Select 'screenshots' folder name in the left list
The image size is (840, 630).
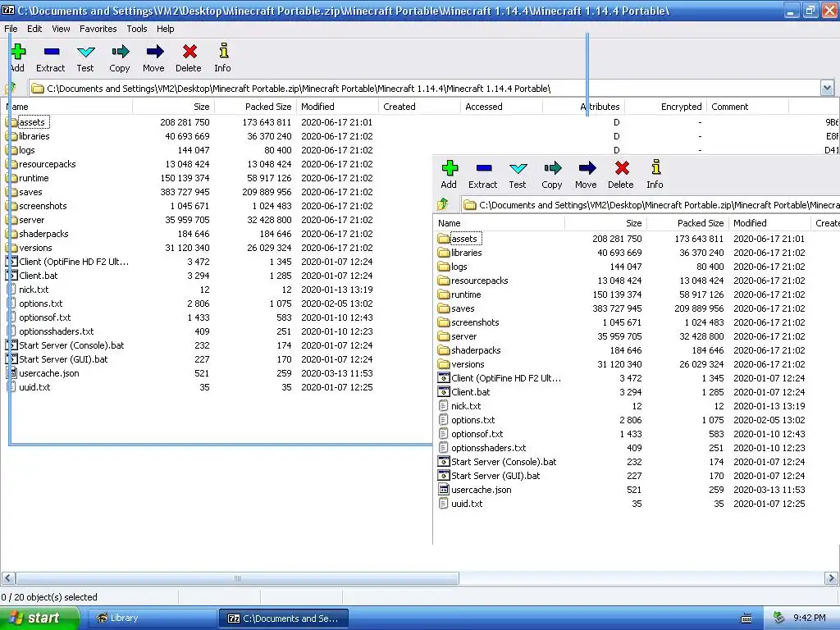click(43, 206)
